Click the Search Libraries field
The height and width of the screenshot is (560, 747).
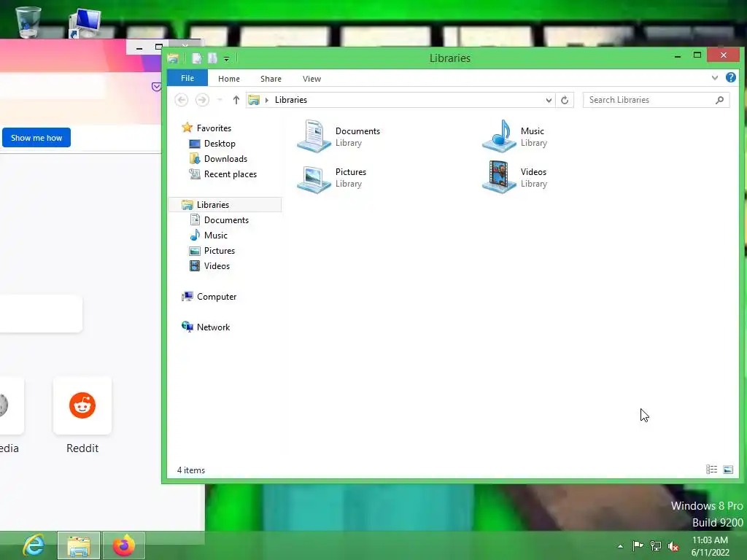tap(656, 100)
